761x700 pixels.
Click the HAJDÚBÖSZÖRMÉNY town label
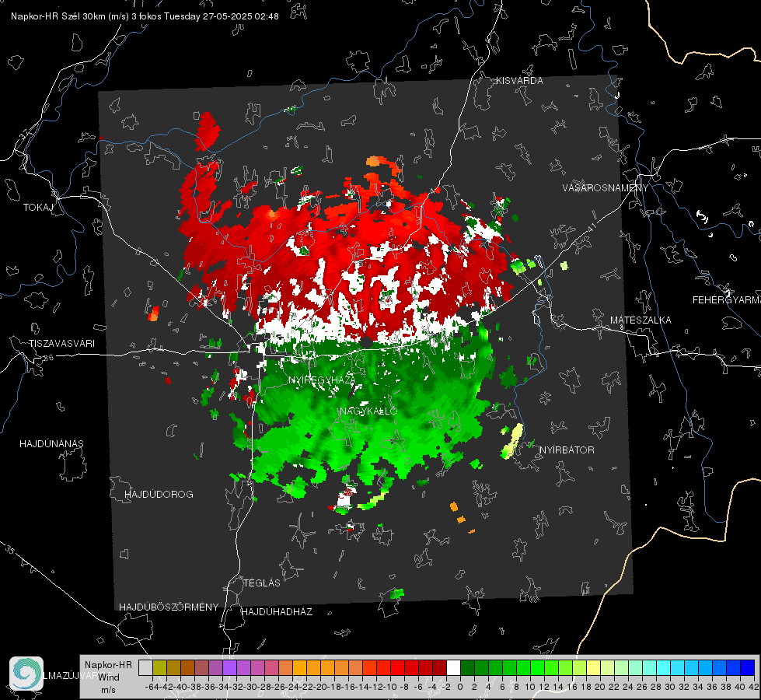click(169, 607)
